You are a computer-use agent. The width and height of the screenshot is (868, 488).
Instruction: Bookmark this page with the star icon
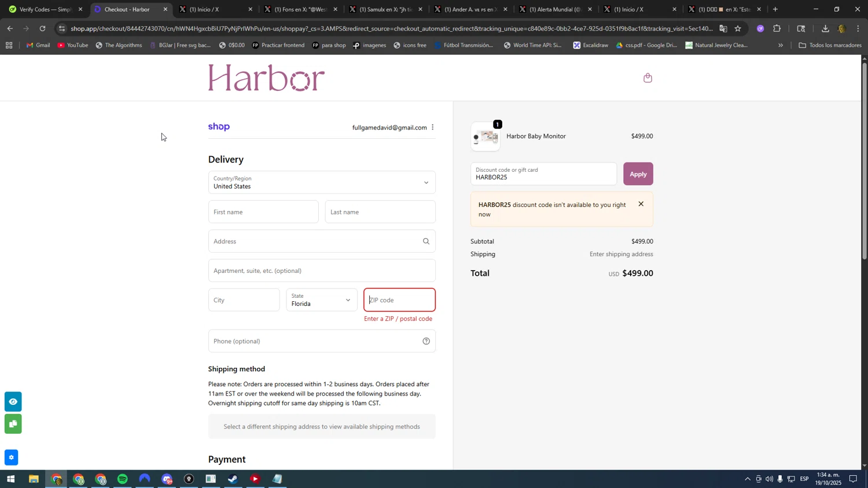[x=738, y=28]
